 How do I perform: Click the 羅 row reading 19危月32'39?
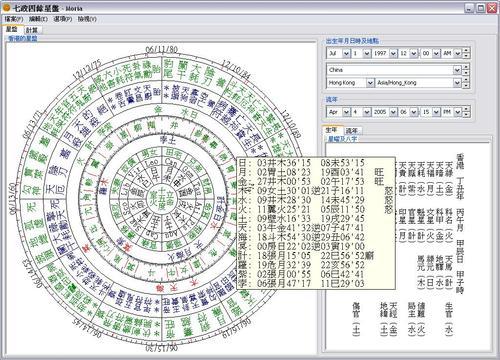point(301,265)
